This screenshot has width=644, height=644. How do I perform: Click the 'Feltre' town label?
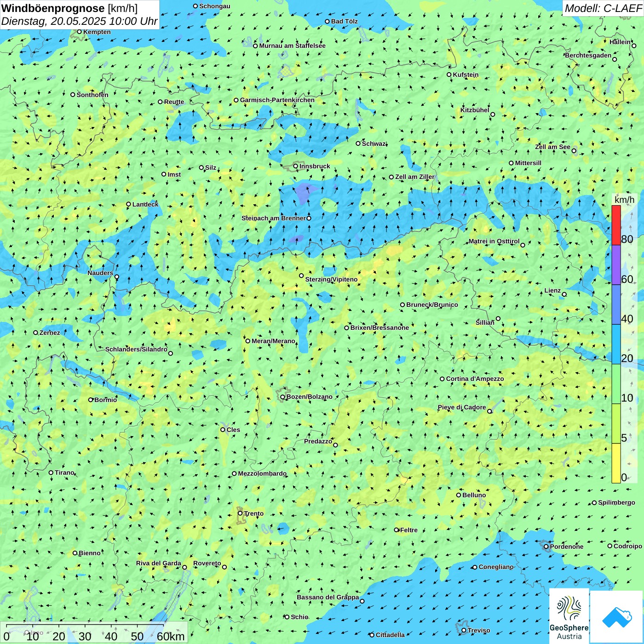pos(409,530)
